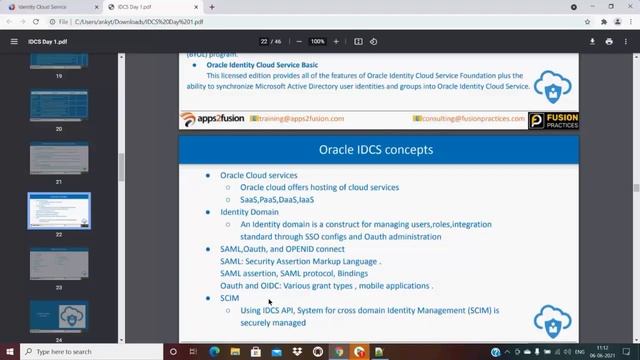Toggle the PDF sidebar menu icon

(x=14, y=42)
